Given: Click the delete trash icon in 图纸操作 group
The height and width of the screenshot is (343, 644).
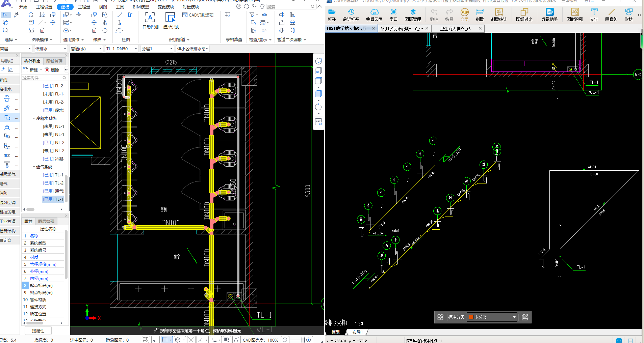Looking at the screenshot, I should tap(42, 30).
